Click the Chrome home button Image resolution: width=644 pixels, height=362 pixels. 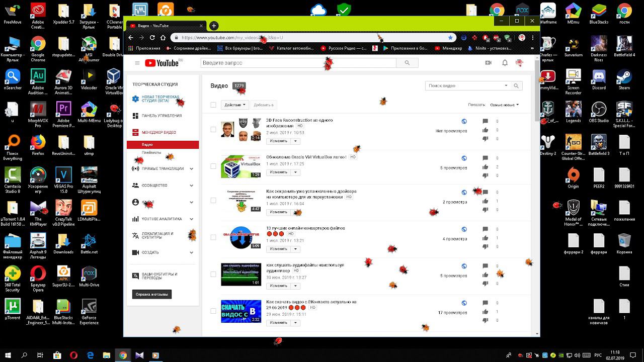coord(163,38)
